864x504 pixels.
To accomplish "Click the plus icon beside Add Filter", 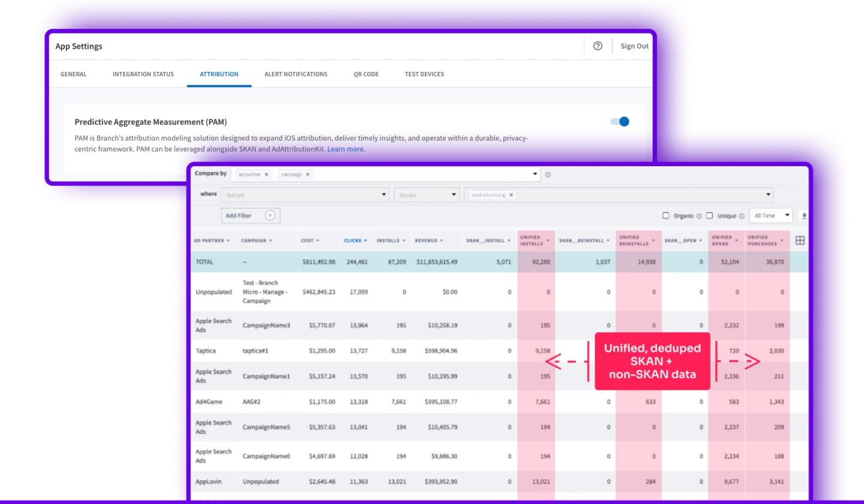I will 270,215.
